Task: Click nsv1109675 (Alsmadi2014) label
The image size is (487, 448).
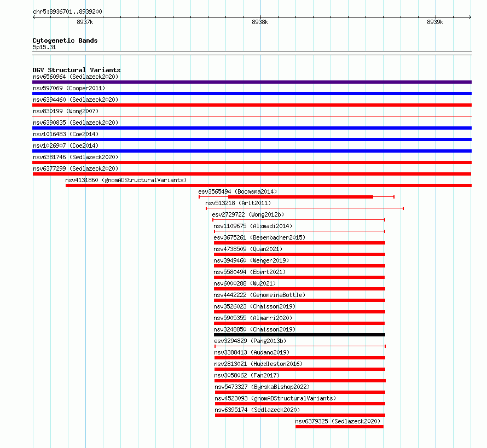Action: (x=253, y=226)
